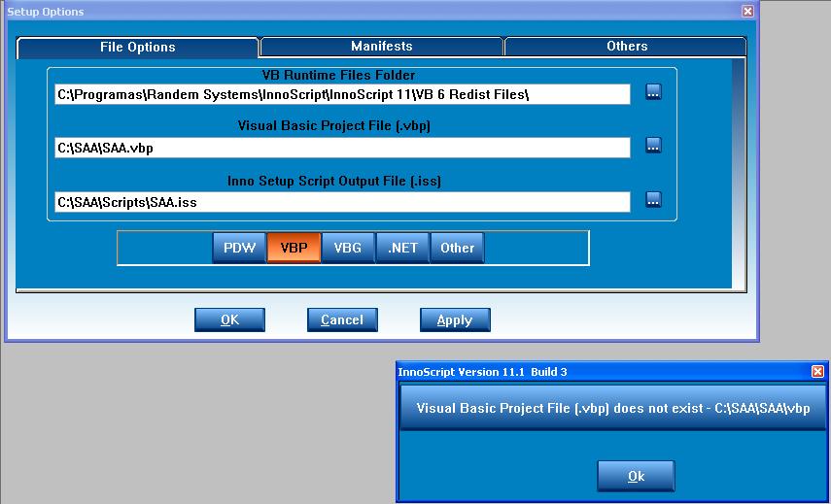Open the Others tab

coord(627,46)
